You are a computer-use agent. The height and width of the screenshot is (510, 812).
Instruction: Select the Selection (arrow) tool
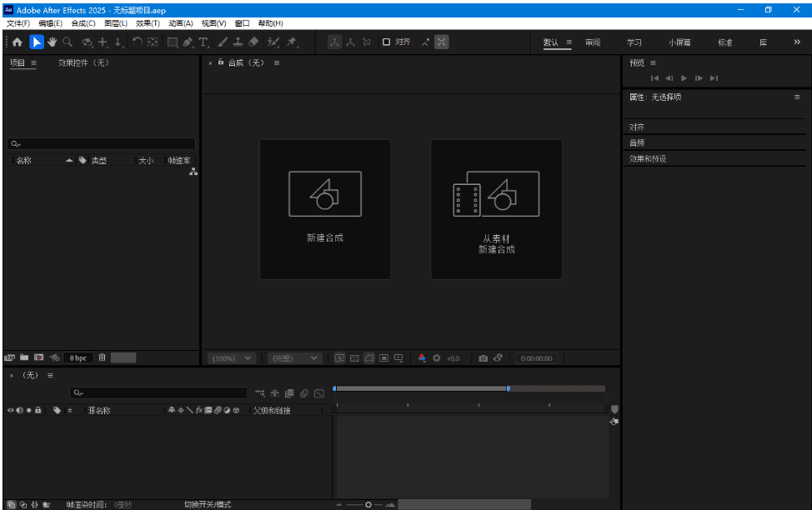36,42
